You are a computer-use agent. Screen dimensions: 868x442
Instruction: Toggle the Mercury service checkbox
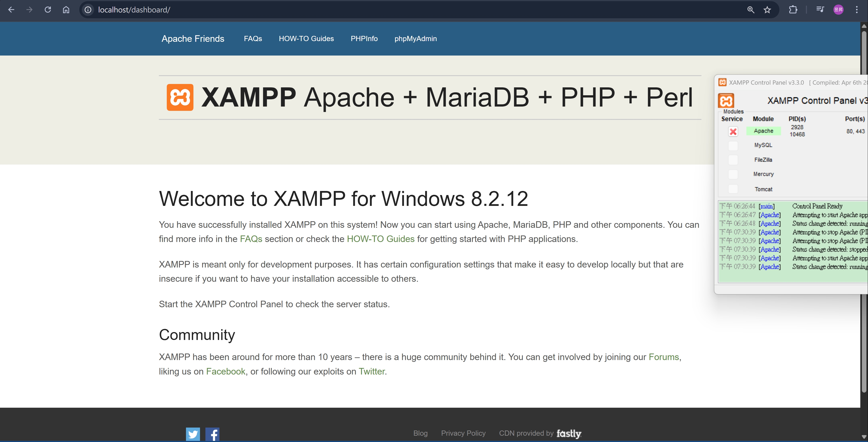(733, 174)
